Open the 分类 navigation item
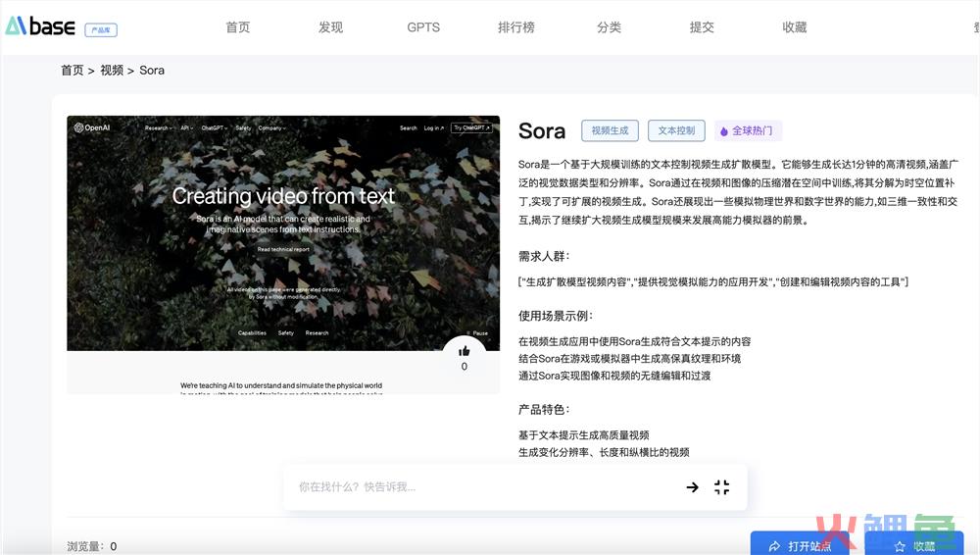 pyautogui.click(x=609, y=26)
